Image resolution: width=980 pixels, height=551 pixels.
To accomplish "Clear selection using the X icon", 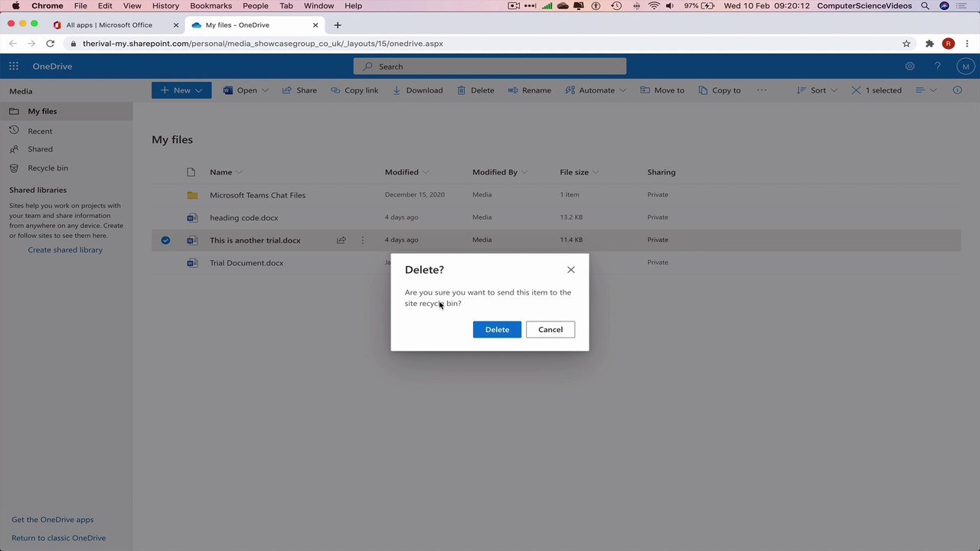I will pos(856,90).
